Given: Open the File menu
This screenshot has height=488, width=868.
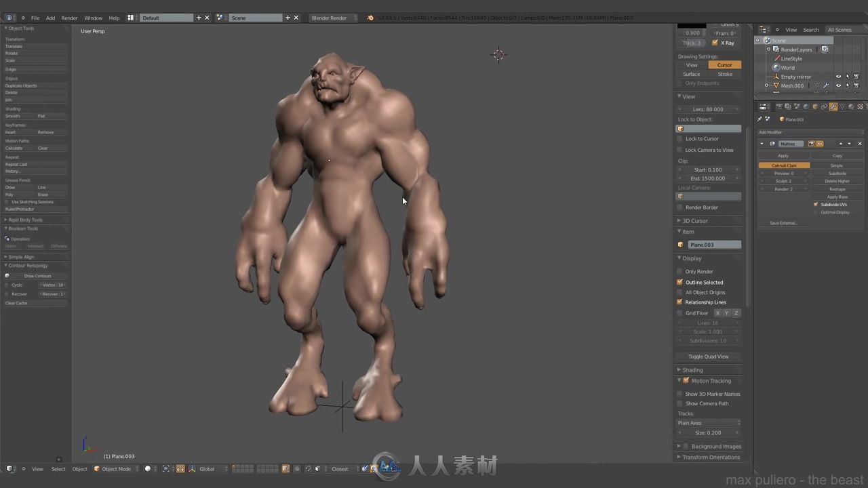Looking at the screenshot, I should point(35,18).
